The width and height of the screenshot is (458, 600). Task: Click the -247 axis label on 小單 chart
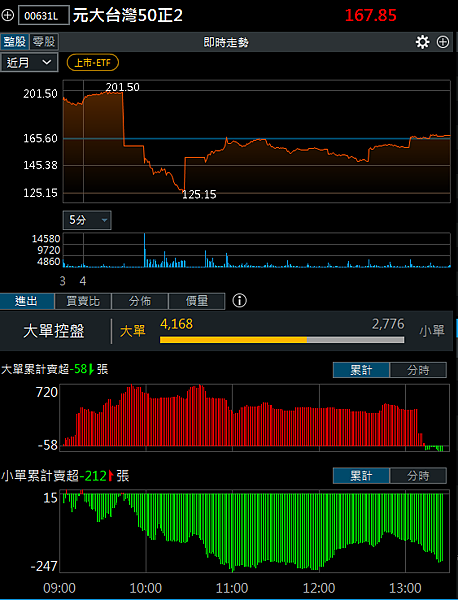click(44, 566)
